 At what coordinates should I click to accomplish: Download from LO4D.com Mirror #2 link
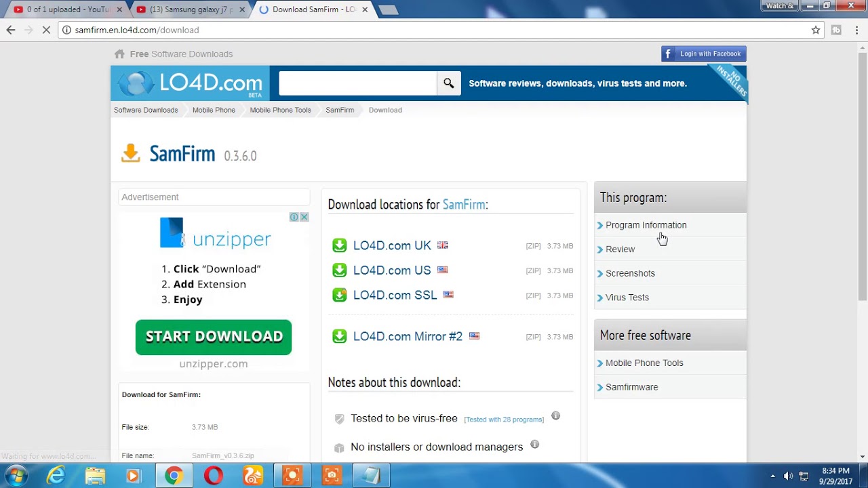point(408,336)
